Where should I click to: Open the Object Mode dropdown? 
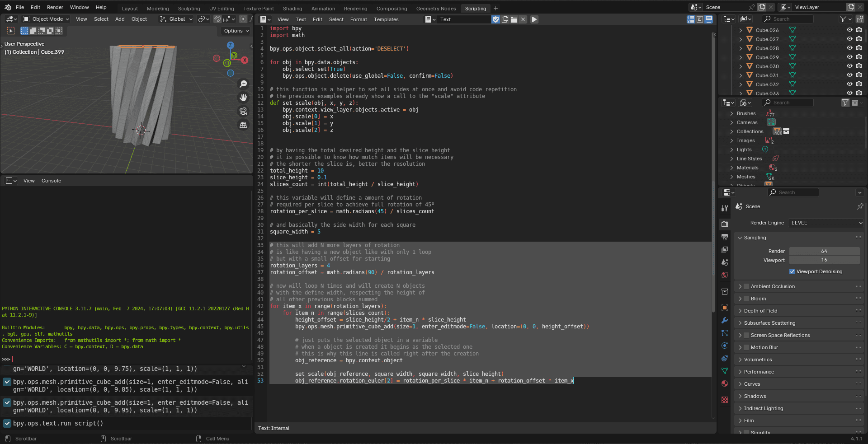click(47, 19)
